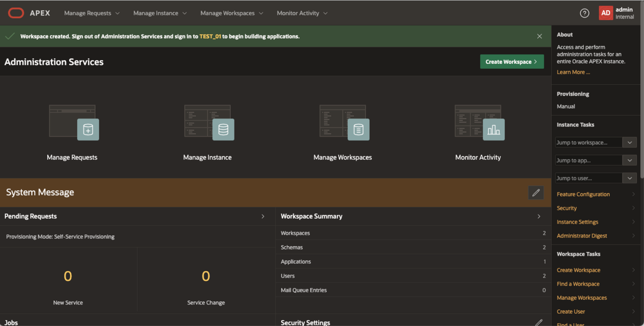
Task: Edit Security Settings with pencil icon
Action: 539,322
